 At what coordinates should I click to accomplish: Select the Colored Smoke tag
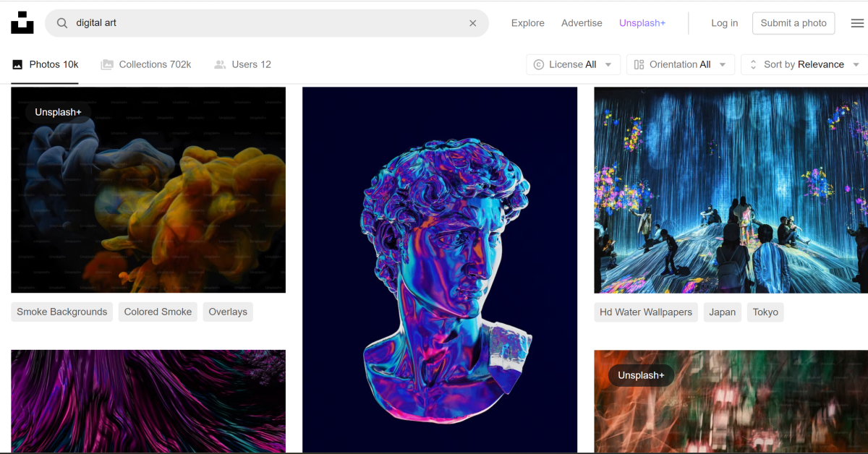pyautogui.click(x=158, y=312)
